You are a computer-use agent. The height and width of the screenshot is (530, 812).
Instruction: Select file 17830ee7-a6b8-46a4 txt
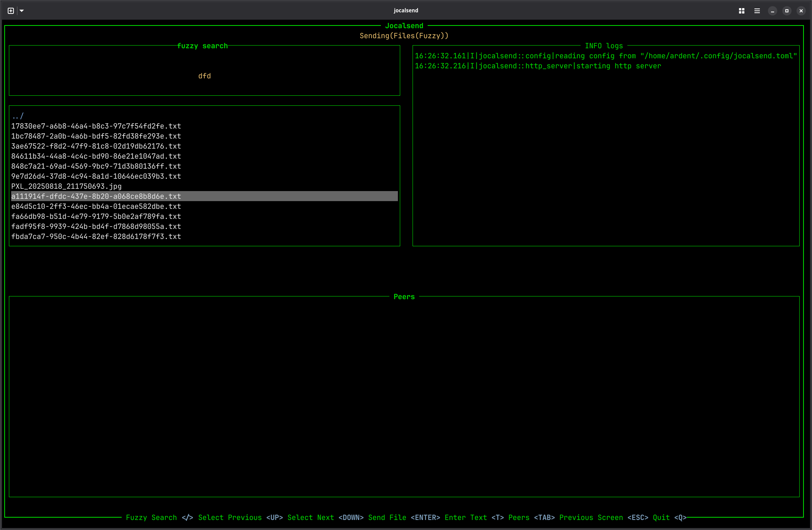[96, 126]
